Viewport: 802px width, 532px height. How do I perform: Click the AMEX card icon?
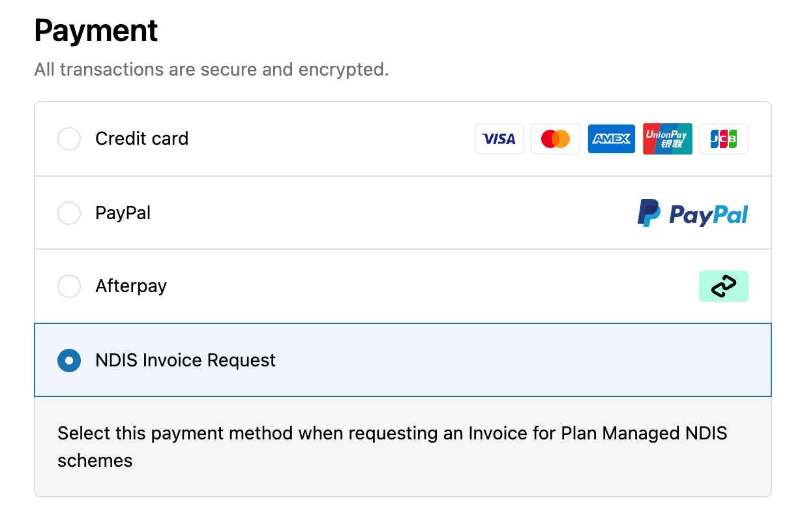611,139
